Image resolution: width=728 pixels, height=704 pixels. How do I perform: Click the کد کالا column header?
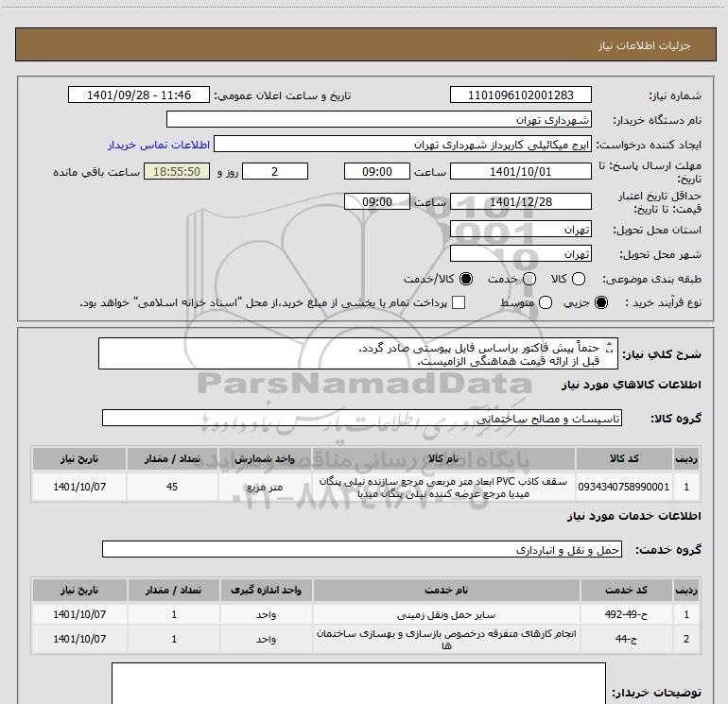coord(624,458)
